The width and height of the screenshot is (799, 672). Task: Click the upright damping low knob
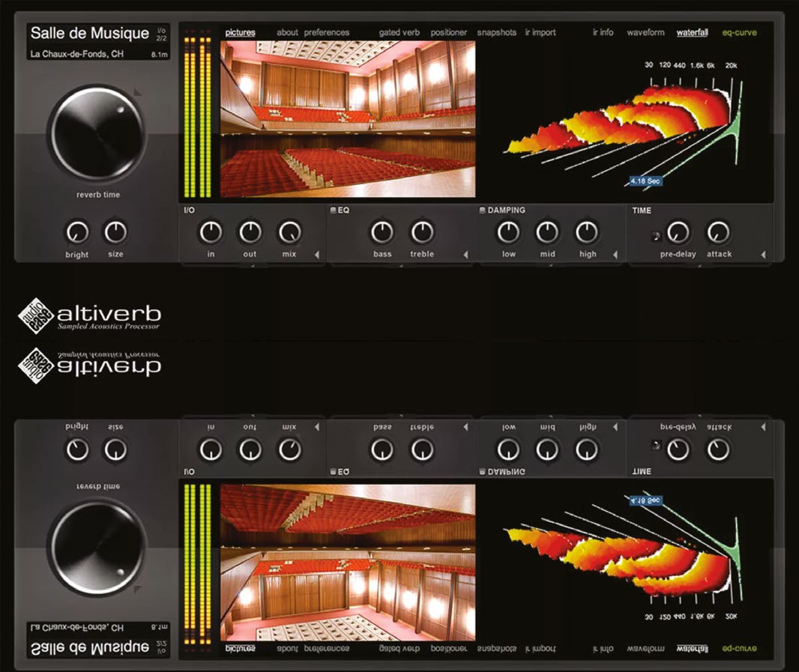tap(508, 232)
